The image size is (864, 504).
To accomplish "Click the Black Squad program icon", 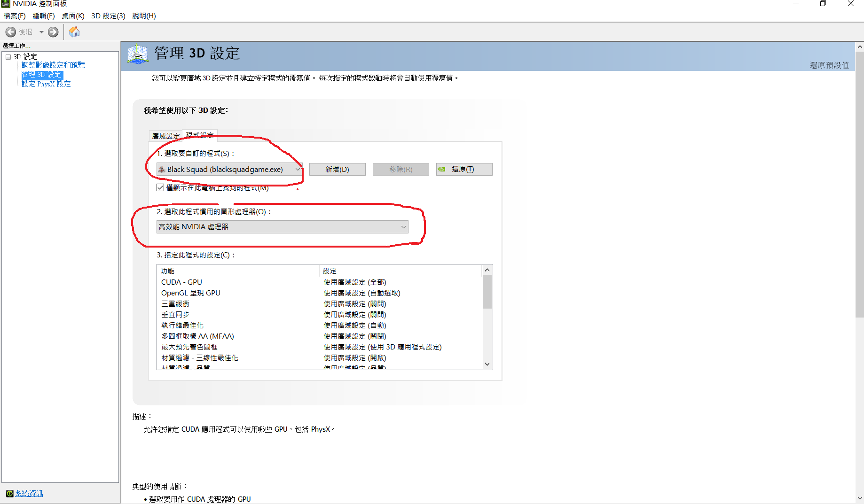I will [x=161, y=169].
